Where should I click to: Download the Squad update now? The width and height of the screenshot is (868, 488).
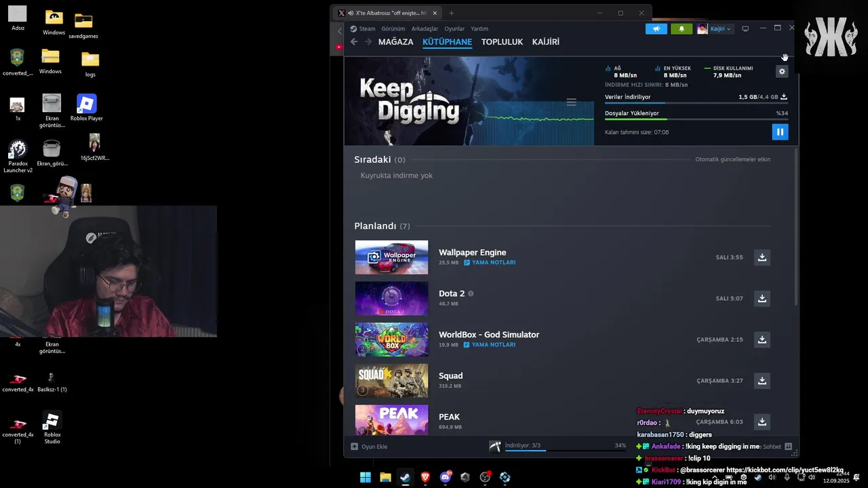pos(762,381)
